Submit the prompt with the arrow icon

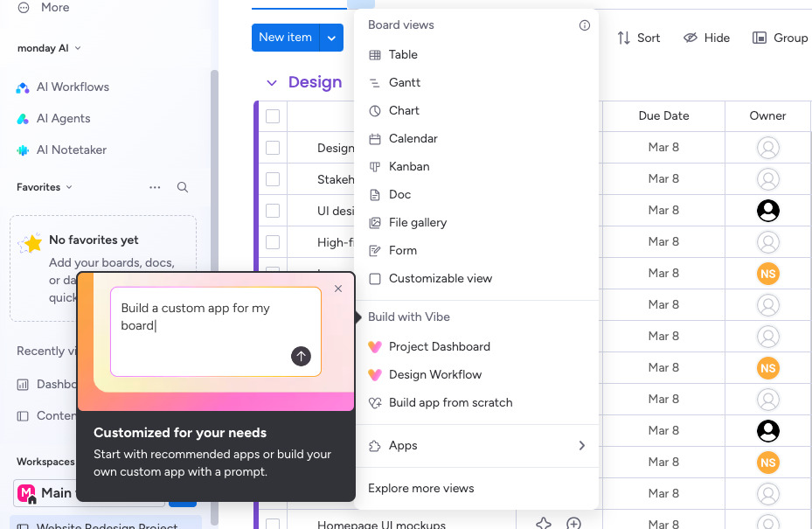300,357
